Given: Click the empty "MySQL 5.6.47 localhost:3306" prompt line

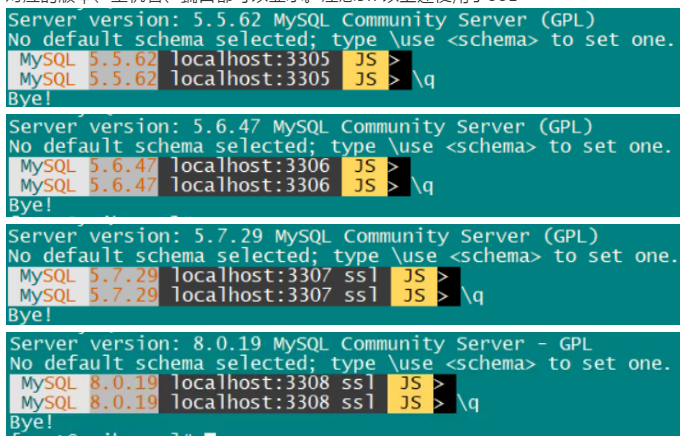Looking at the screenshot, I should (209, 167).
